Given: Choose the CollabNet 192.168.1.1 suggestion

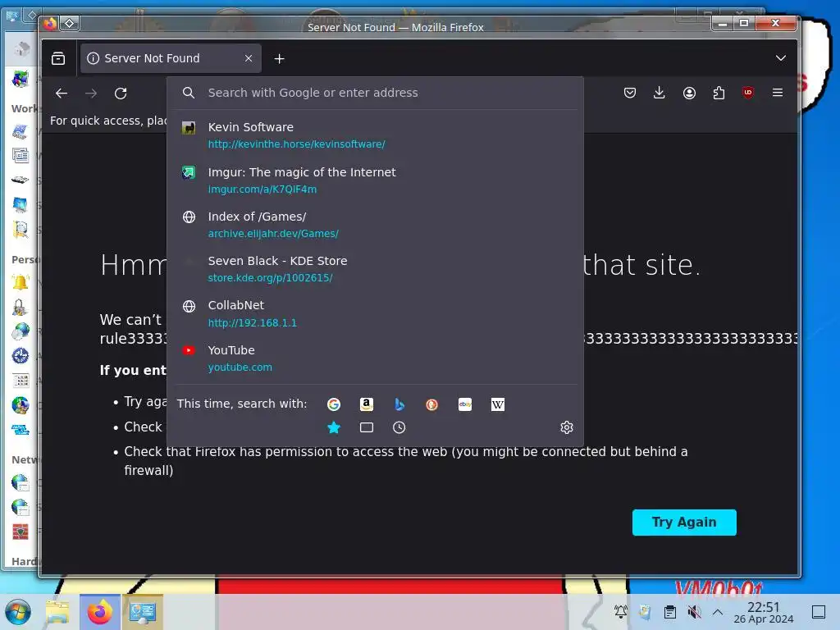Looking at the screenshot, I should pyautogui.click(x=375, y=313).
